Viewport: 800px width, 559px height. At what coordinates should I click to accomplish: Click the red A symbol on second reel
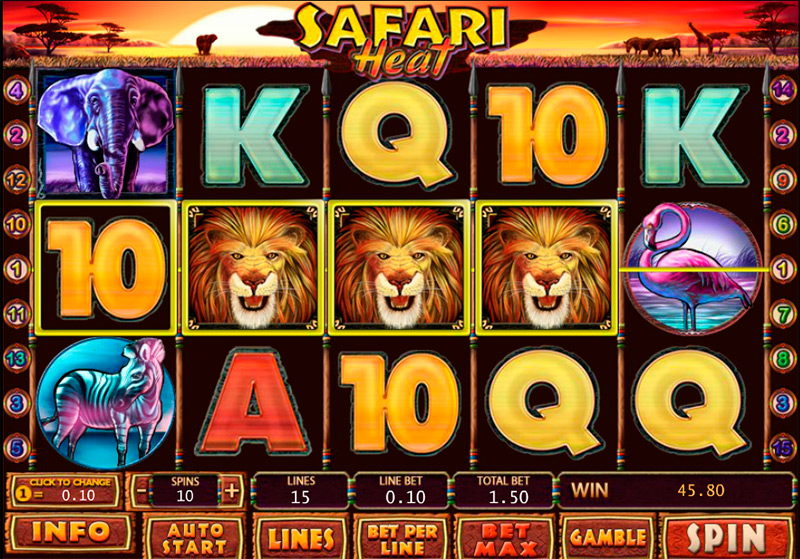coord(254,403)
